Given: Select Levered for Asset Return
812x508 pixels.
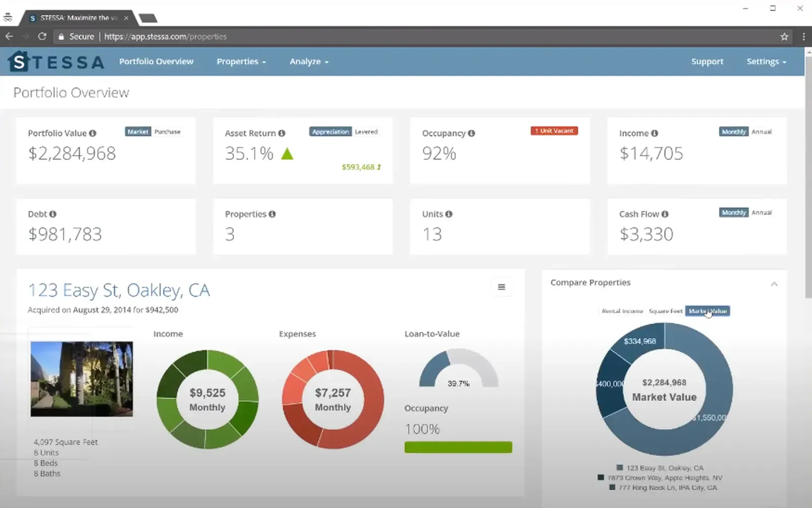Looking at the screenshot, I should click(x=366, y=132).
